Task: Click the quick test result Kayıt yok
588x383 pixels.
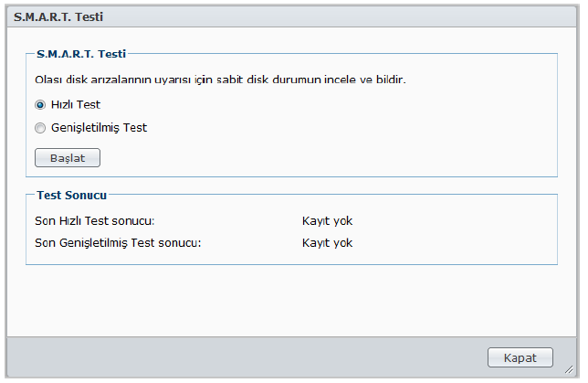Action: point(327,220)
